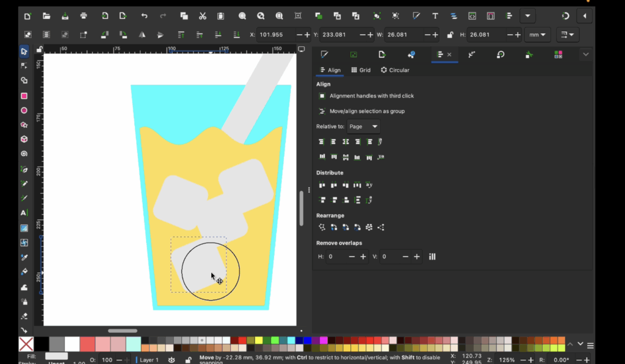Show the next palette row
The width and height of the screenshot is (625, 364).
pos(580,344)
